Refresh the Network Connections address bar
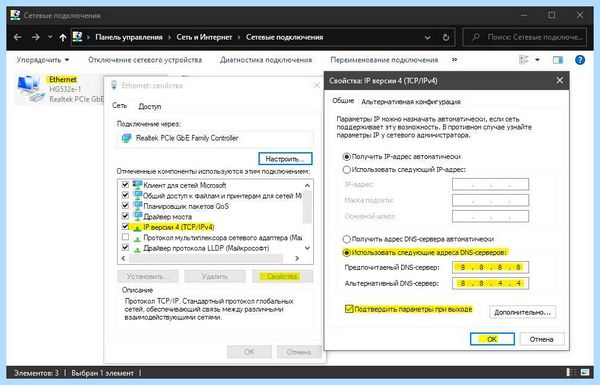 tap(446, 37)
